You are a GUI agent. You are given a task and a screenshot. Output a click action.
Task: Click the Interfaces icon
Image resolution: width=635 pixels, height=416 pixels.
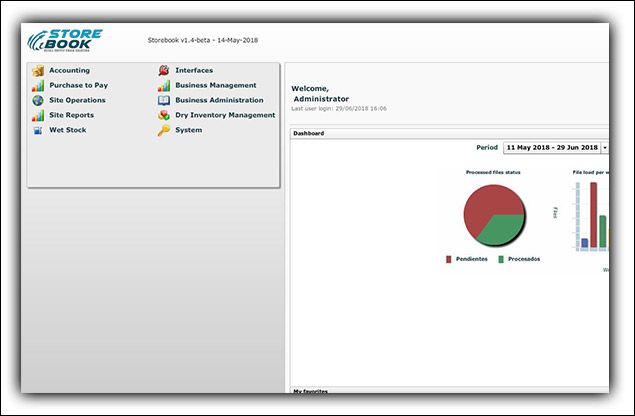pyautogui.click(x=164, y=71)
